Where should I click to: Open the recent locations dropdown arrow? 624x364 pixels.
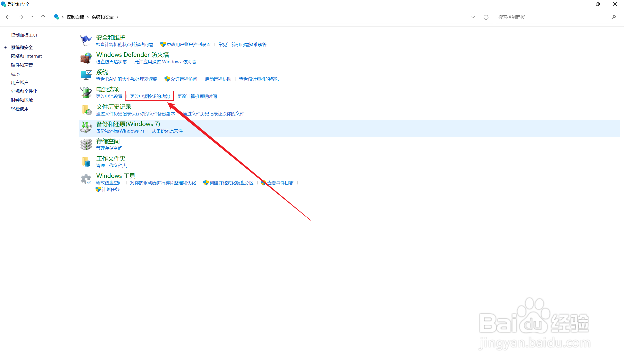coord(32,17)
